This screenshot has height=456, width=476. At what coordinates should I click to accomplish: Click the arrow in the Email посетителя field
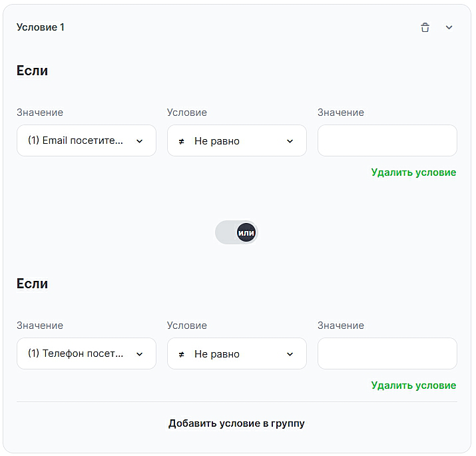tap(139, 141)
